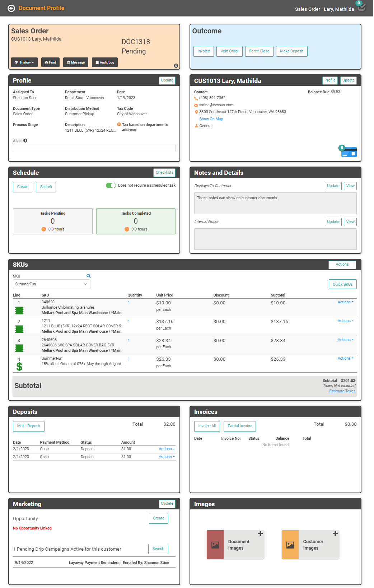The width and height of the screenshot is (374, 588).
Task: Open the checklist icon in top-right header
Action: coord(361,7)
